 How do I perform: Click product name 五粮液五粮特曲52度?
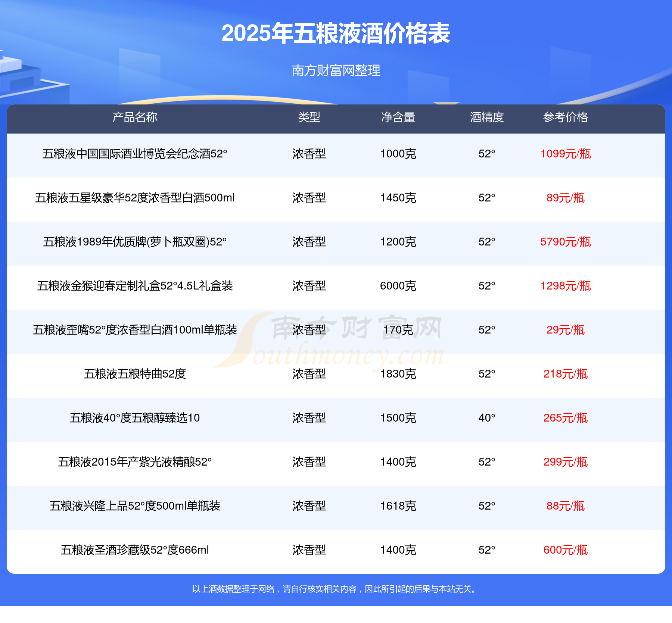tap(135, 374)
